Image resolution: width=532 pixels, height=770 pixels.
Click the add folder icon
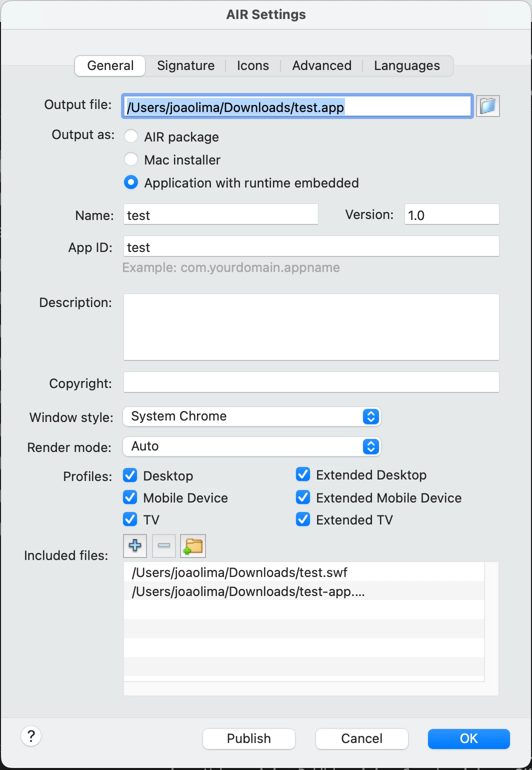pyautogui.click(x=193, y=545)
